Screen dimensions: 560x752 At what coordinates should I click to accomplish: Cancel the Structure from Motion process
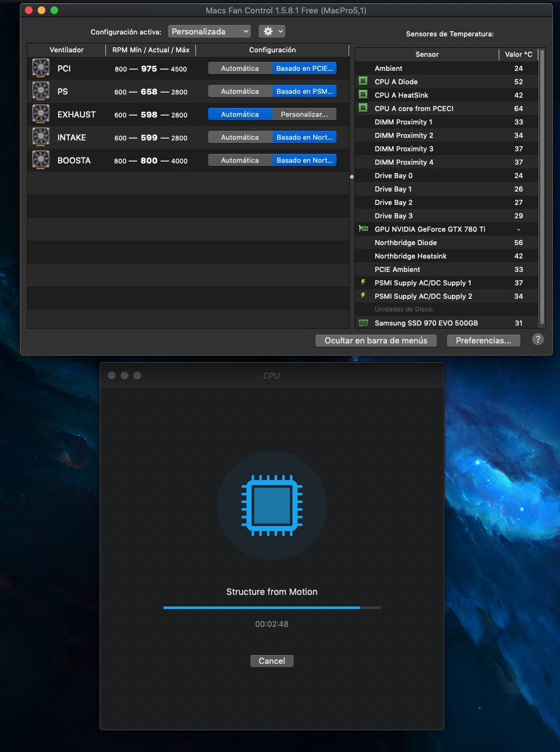271,661
